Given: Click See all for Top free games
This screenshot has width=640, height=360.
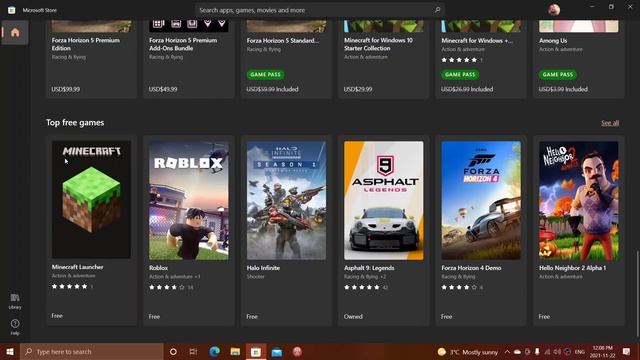Looking at the screenshot, I should click(x=610, y=123).
